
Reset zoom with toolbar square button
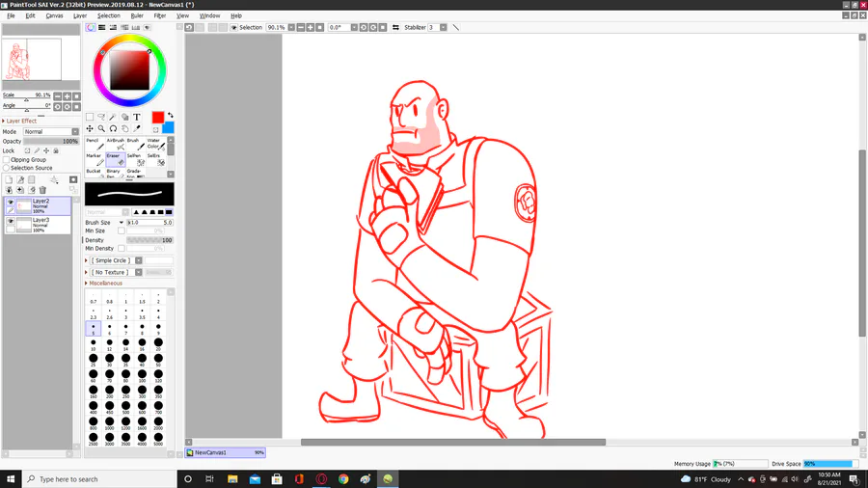click(319, 27)
